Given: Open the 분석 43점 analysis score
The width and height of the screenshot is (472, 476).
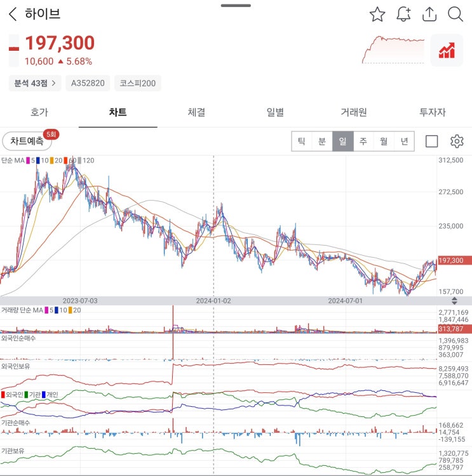Looking at the screenshot, I should (35, 83).
